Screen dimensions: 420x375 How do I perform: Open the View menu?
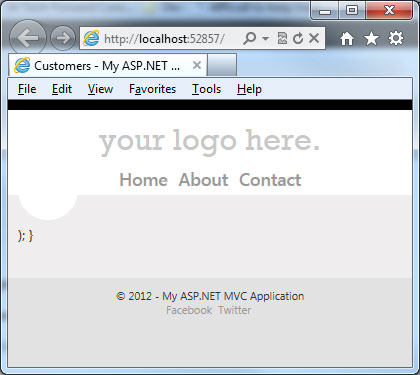[x=100, y=89]
